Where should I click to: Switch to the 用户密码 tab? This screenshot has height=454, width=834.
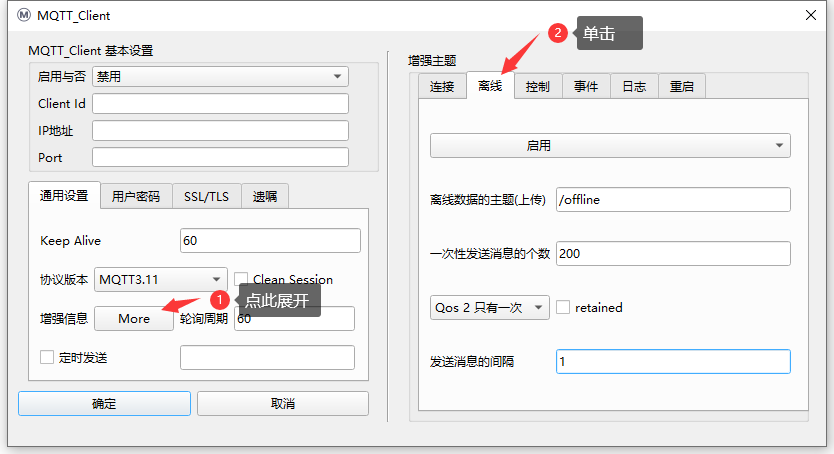point(136,197)
